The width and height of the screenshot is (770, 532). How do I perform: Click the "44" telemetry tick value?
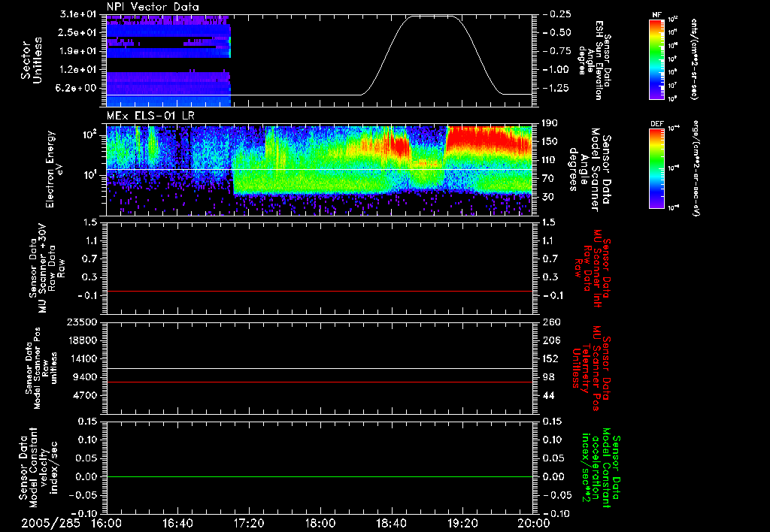548,396
